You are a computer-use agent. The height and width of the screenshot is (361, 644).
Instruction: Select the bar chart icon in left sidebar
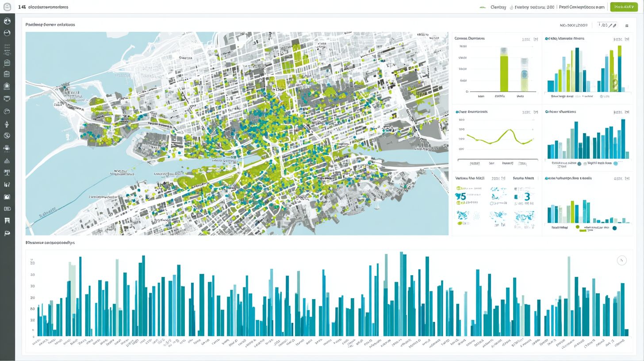click(7, 161)
